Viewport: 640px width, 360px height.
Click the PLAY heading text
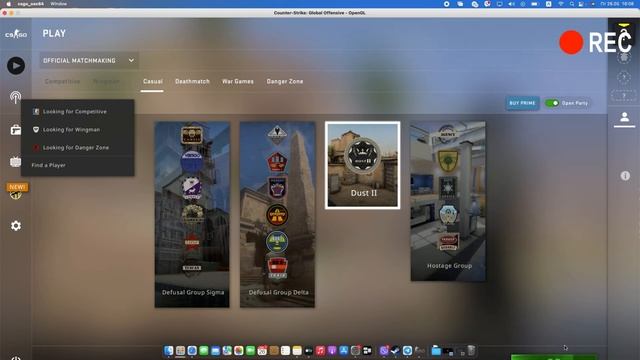54,33
